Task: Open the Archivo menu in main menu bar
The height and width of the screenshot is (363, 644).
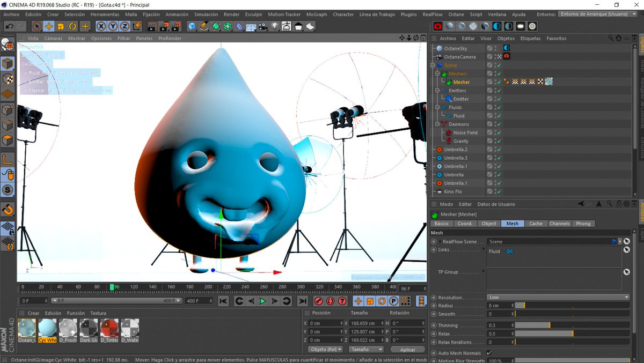Action: tap(11, 14)
